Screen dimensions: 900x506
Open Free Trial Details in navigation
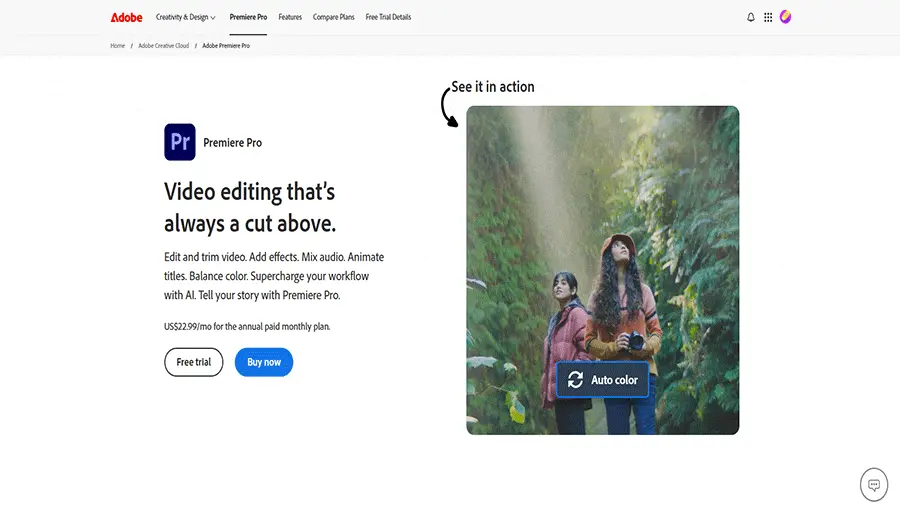[388, 17]
